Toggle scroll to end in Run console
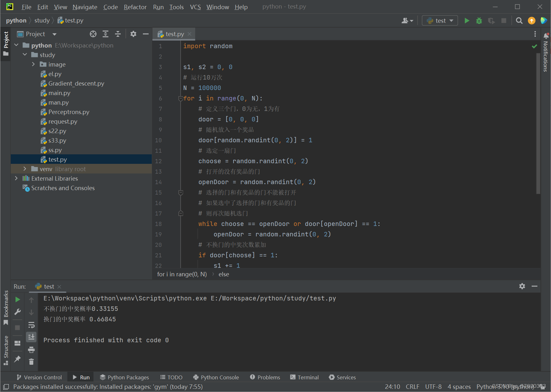This screenshot has height=392, width=551. coord(31,337)
